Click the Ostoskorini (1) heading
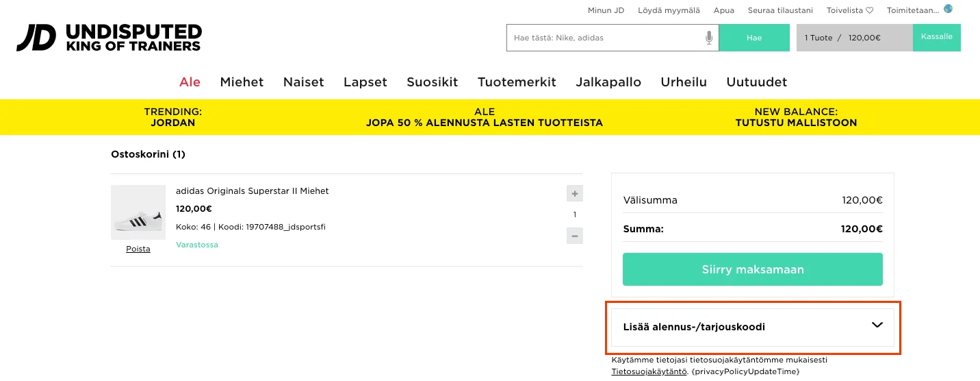The height and width of the screenshot is (381, 980). (x=149, y=154)
